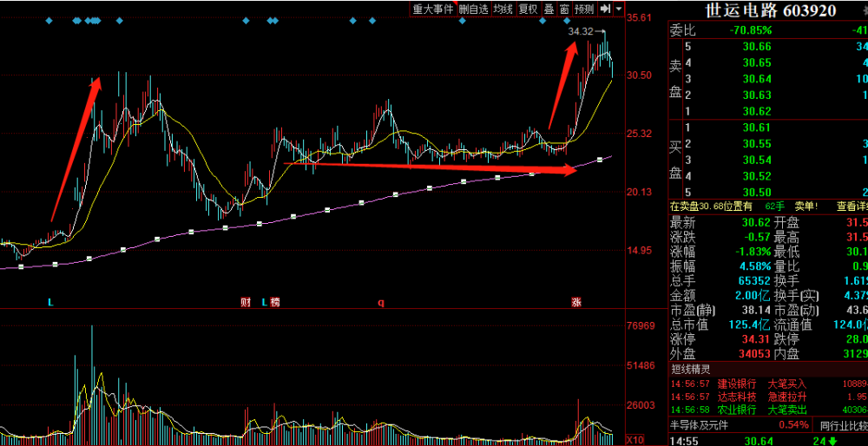868x446 pixels.
Task: Click the red 涨 marker on timeline
Action: 576,303
